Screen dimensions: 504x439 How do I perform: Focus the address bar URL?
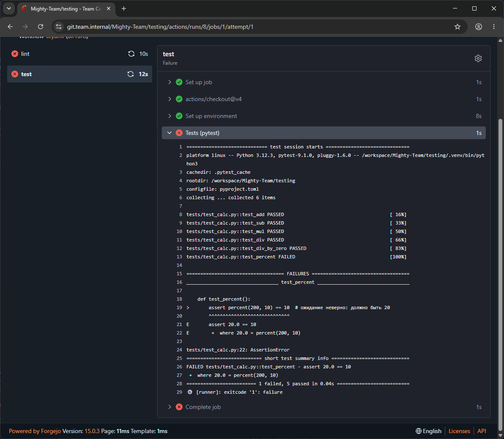160,27
